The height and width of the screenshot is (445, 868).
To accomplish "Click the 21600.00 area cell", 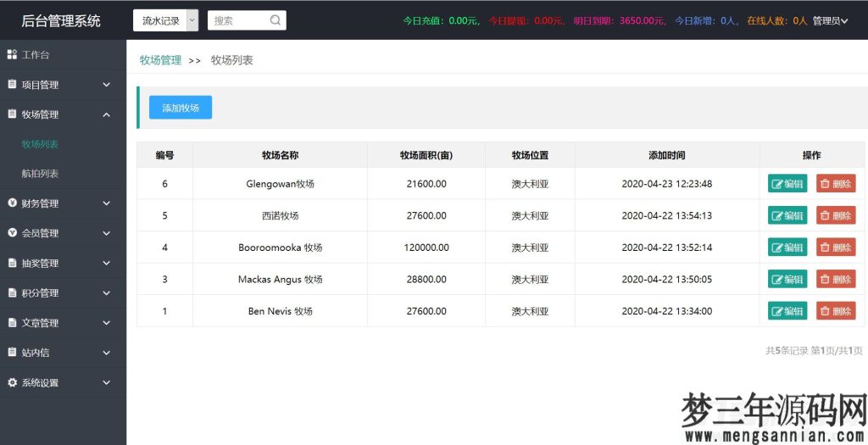I will click(x=426, y=184).
